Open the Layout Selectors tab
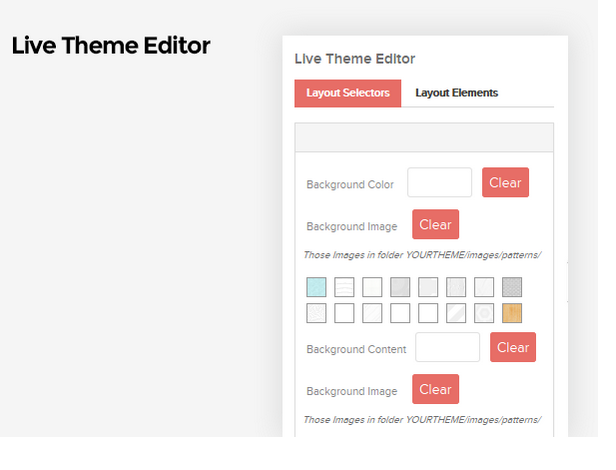 348,93
